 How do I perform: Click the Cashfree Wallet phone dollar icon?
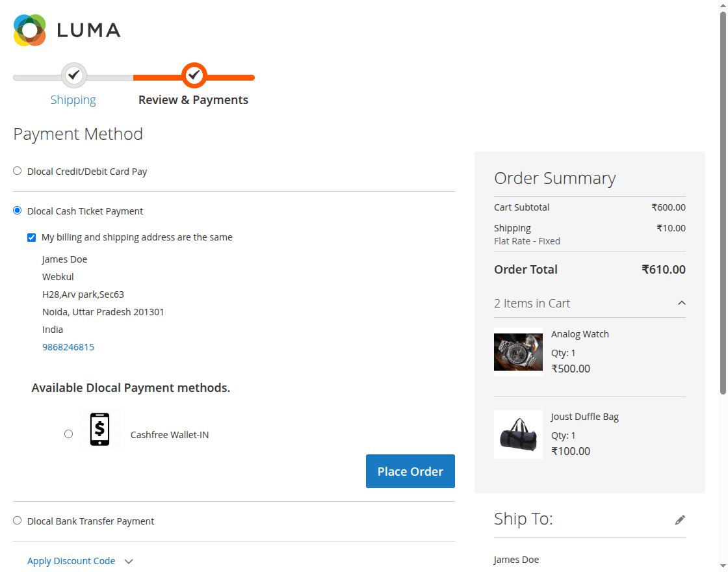(99, 429)
